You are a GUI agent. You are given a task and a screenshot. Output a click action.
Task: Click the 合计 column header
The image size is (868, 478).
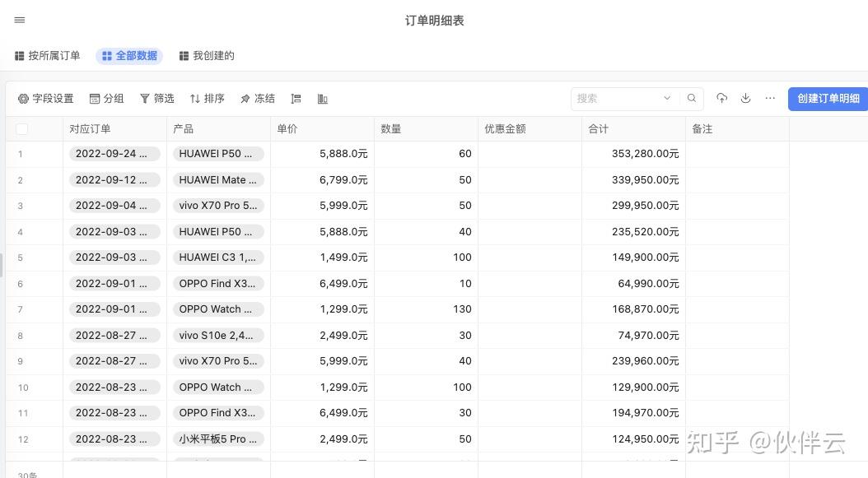pyautogui.click(x=634, y=129)
